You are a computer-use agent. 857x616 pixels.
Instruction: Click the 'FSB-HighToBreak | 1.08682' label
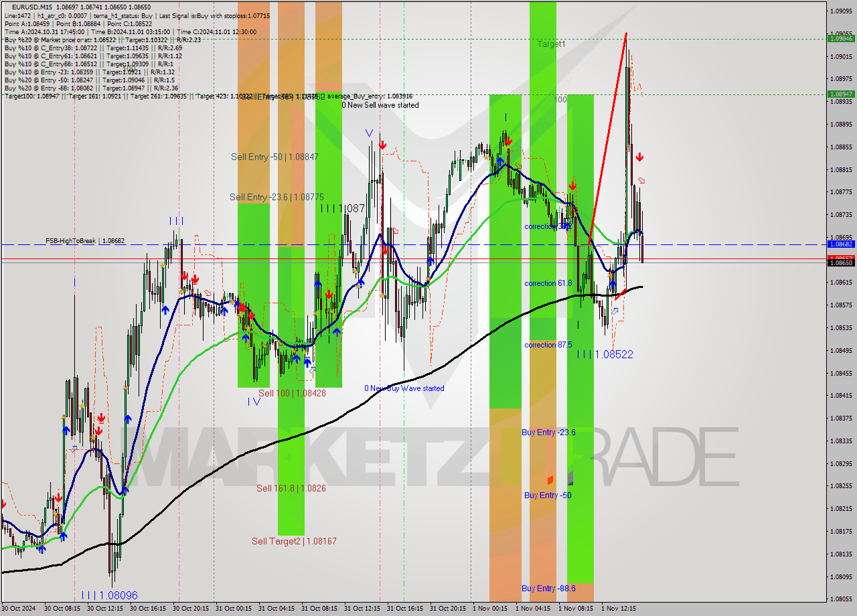point(85,240)
